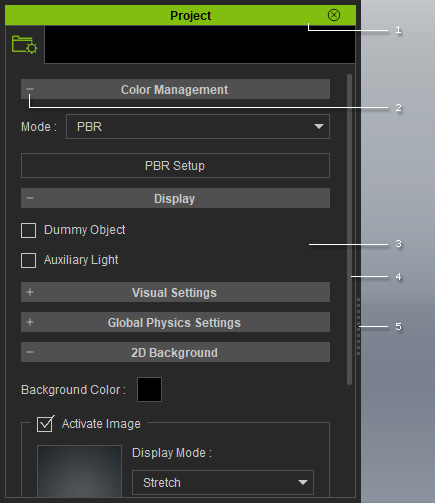Click the Global Physics Settings header
This screenshot has height=503, width=435.
(x=175, y=322)
